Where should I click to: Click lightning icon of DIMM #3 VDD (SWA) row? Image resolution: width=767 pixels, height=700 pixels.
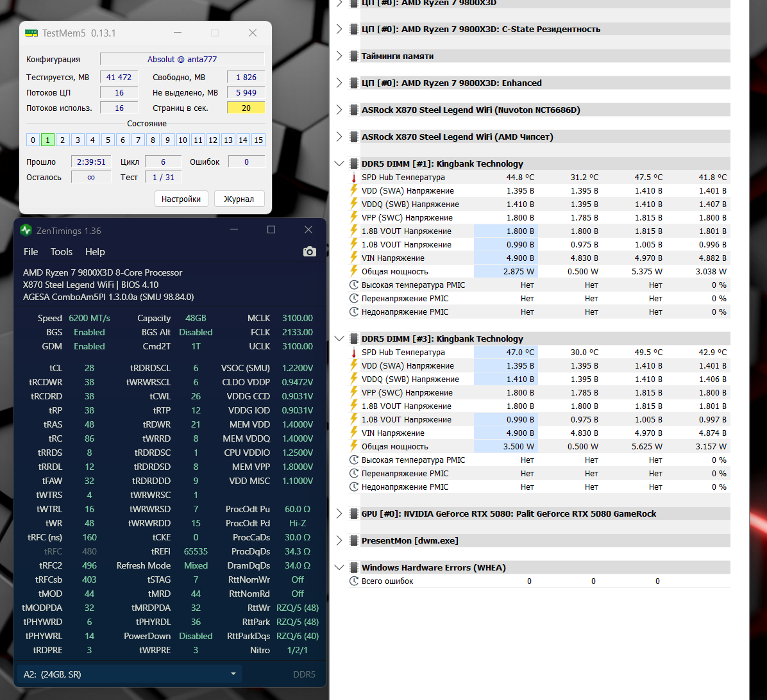click(353, 365)
